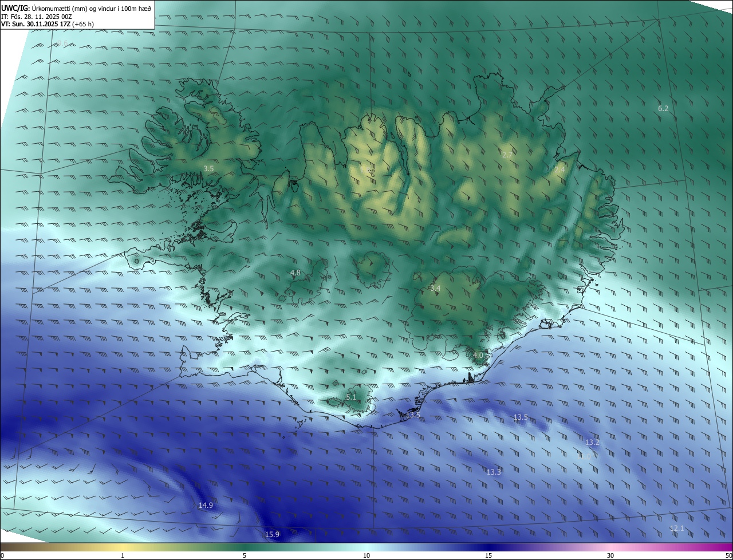Click the 15.9 value at the bottom edge

pos(272,535)
